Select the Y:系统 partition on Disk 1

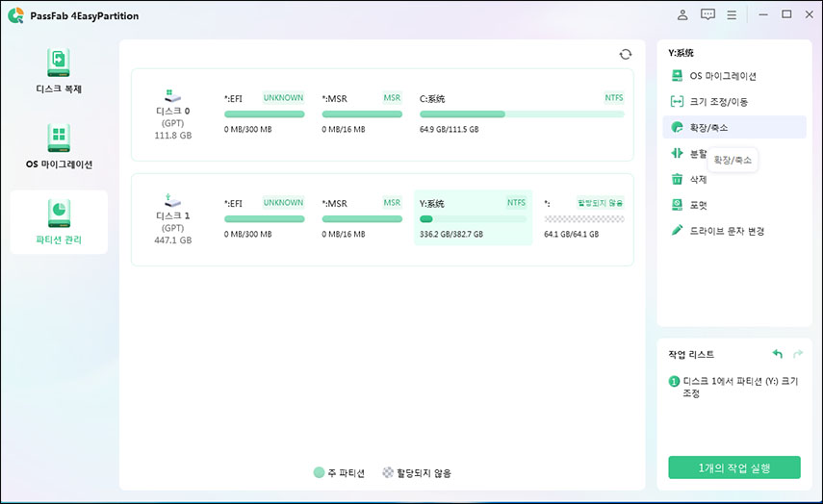pyautogui.click(x=473, y=217)
